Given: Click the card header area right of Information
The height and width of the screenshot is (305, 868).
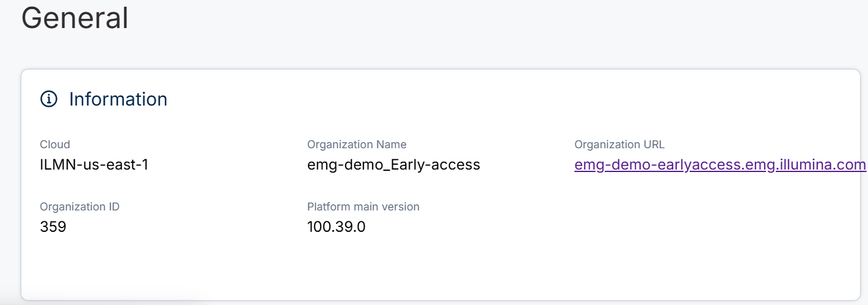Looking at the screenshot, I should [489, 99].
